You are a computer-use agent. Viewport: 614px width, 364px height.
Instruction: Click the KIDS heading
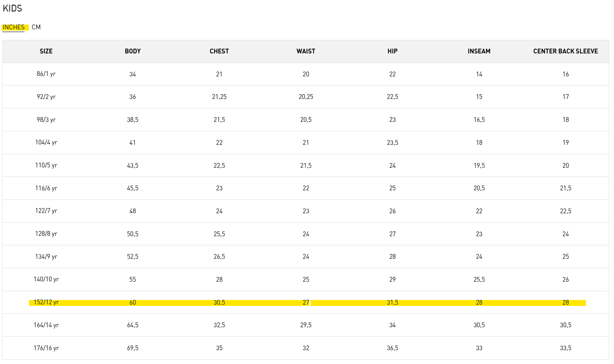coord(12,8)
